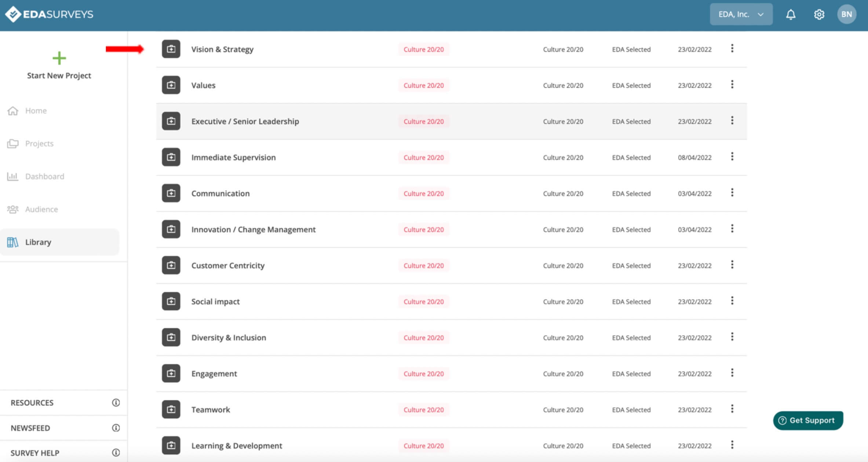Click the Learning & Development briefcase icon
Screen dimensions: 868x462
point(171,445)
